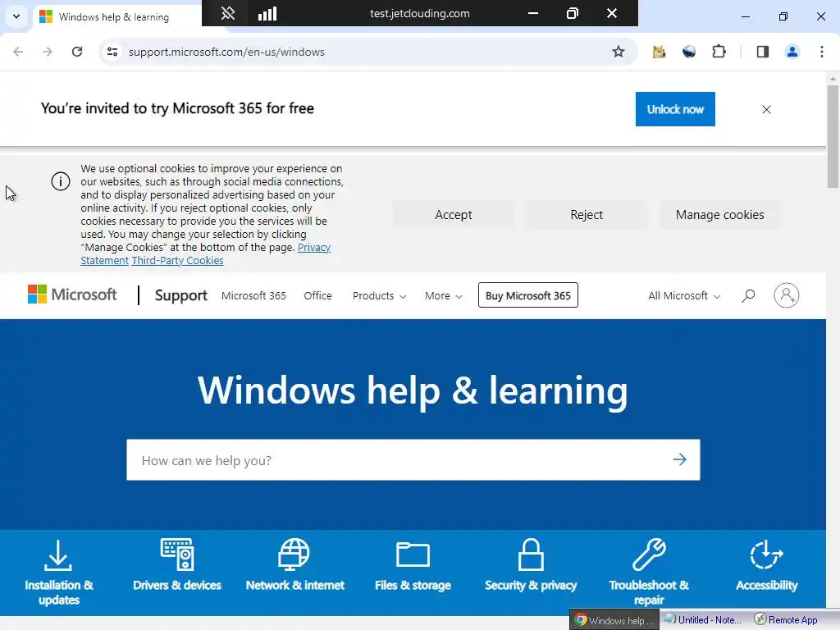This screenshot has height=630, width=840.
Task: Accept optional cookies
Action: 453,215
